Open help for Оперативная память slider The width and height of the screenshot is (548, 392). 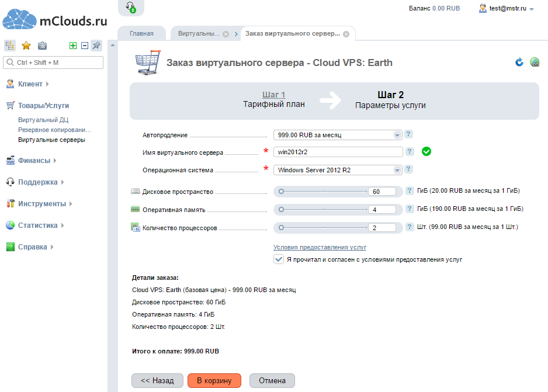[x=410, y=209]
